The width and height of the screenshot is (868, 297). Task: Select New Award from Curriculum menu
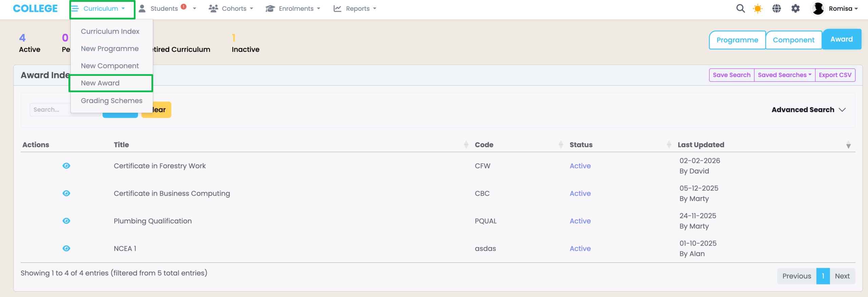point(100,83)
